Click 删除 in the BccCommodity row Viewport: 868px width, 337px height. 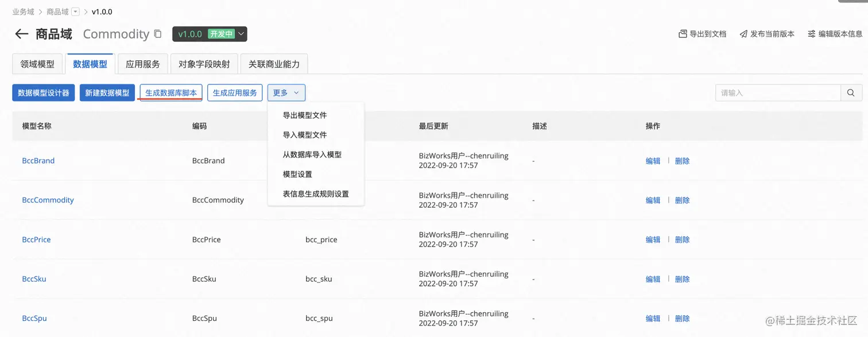[x=682, y=200]
